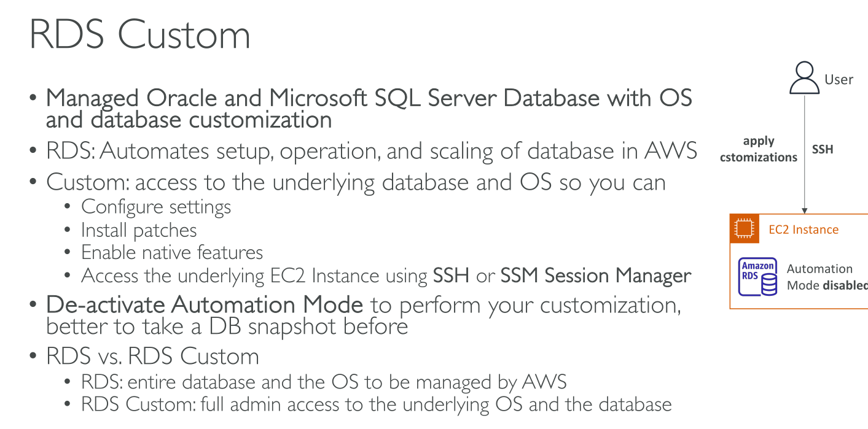Click the orange "EC2 Instance" label
This screenshot has width=868, height=429.
[803, 230]
